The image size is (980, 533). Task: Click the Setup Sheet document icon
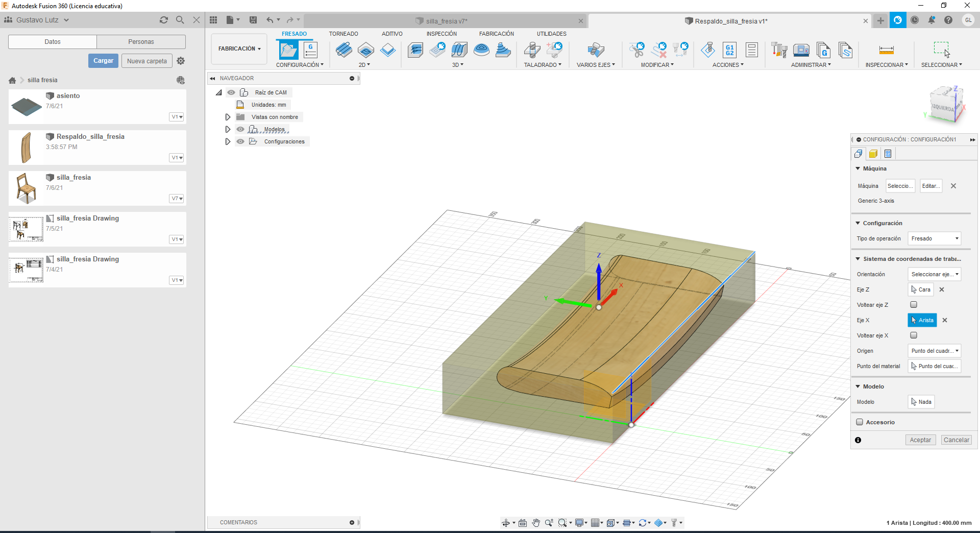[751, 50]
